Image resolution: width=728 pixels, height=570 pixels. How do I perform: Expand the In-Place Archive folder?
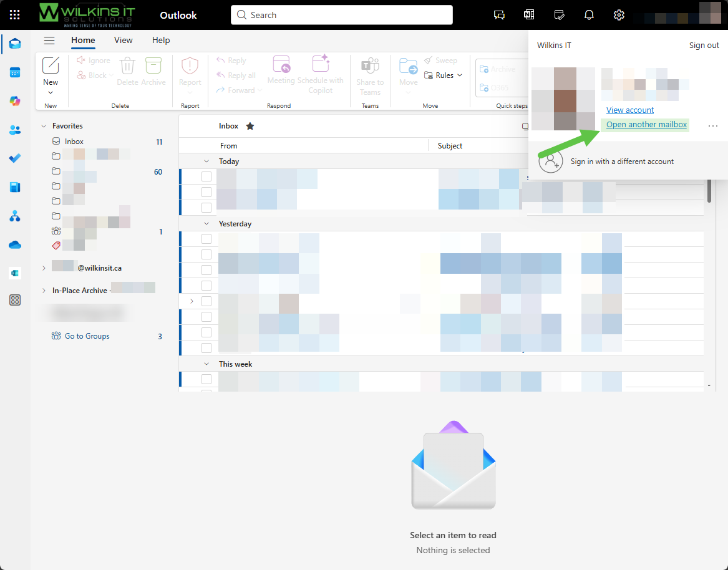[44, 291]
